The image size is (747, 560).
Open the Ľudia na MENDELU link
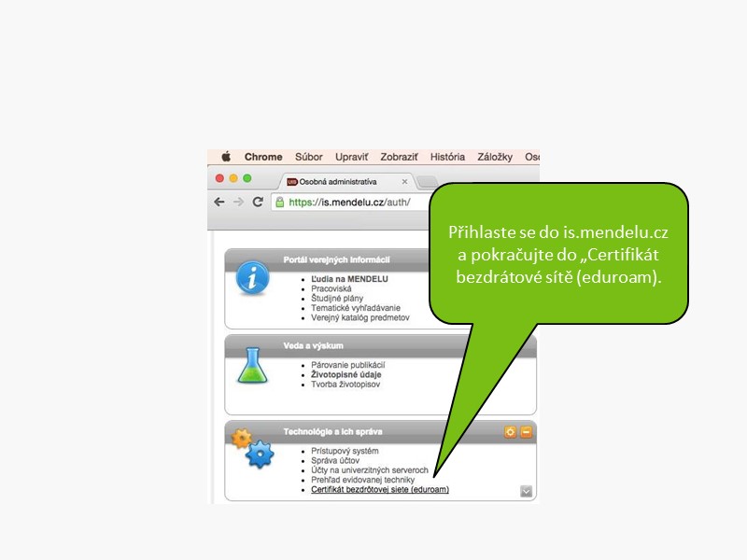click(349, 279)
